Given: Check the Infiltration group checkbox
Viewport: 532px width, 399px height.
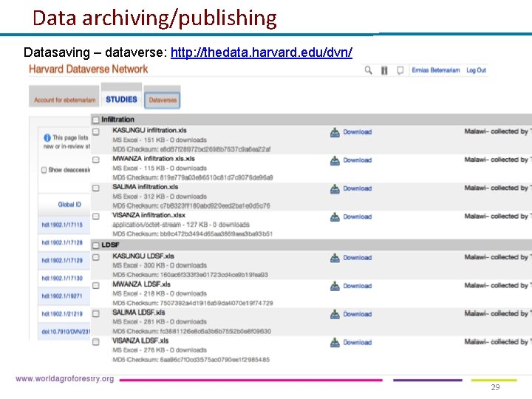Looking at the screenshot, I should pos(96,120).
